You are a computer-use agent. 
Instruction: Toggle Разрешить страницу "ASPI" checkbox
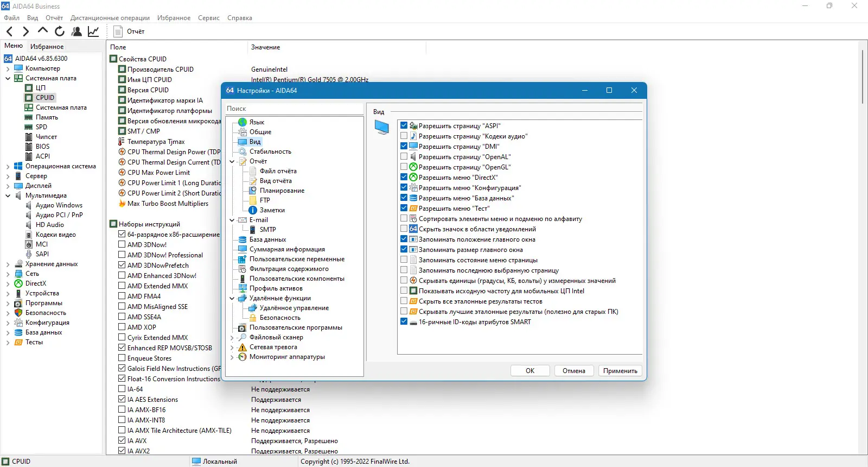tap(404, 125)
